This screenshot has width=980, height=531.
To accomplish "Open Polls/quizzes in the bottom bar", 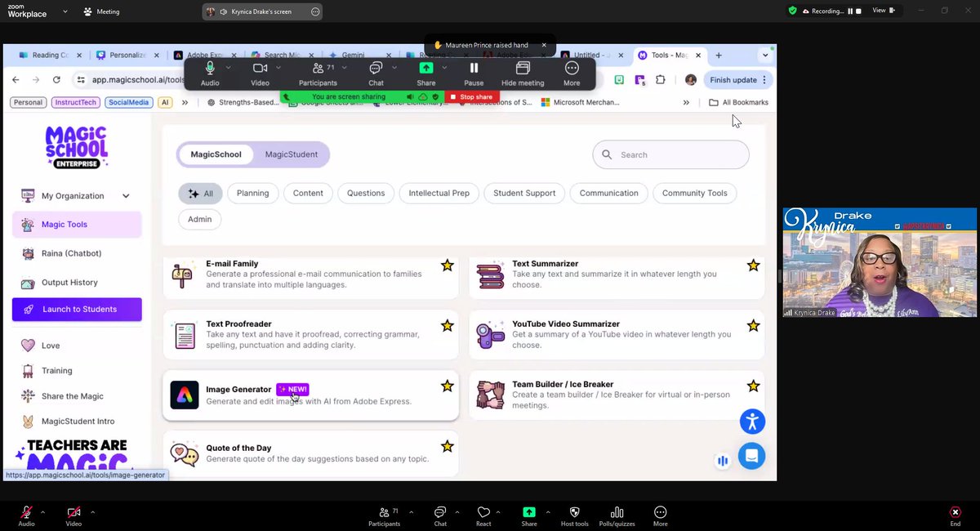I will (x=617, y=516).
